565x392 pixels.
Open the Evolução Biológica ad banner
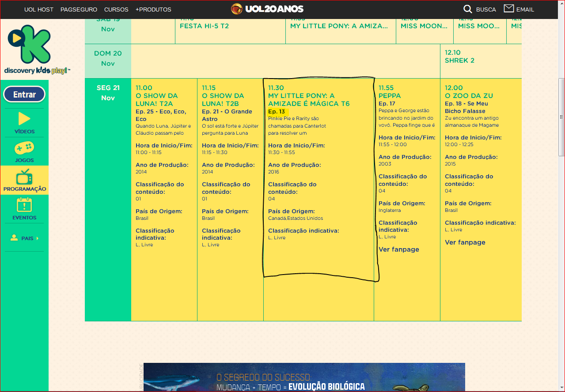pyautogui.click(x=304, y=377)
